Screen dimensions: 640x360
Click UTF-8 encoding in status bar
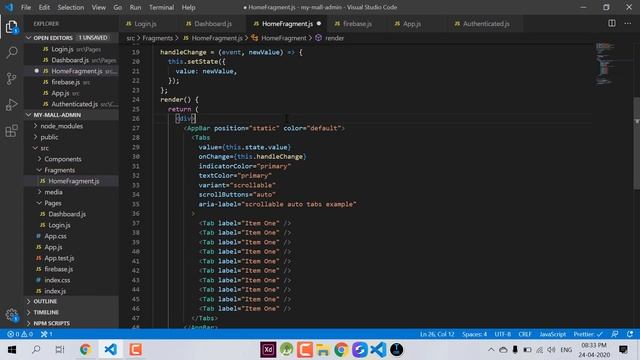(x=502, y=334)
